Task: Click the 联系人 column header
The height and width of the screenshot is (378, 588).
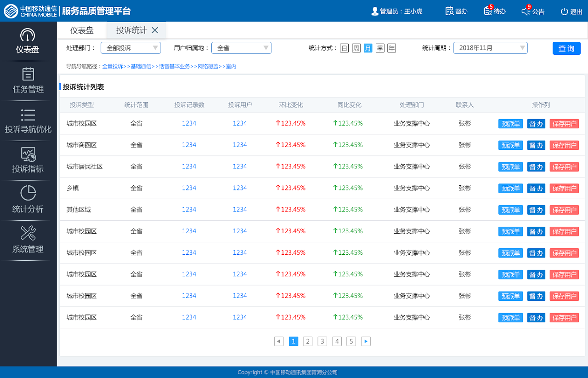Action: tap(465, 105)
